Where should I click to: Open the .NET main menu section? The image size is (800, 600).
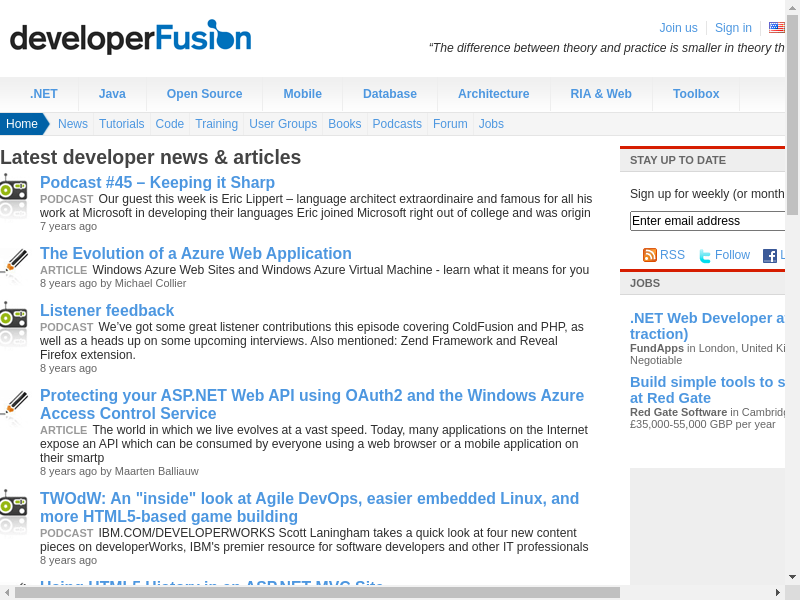click(43, 94)
